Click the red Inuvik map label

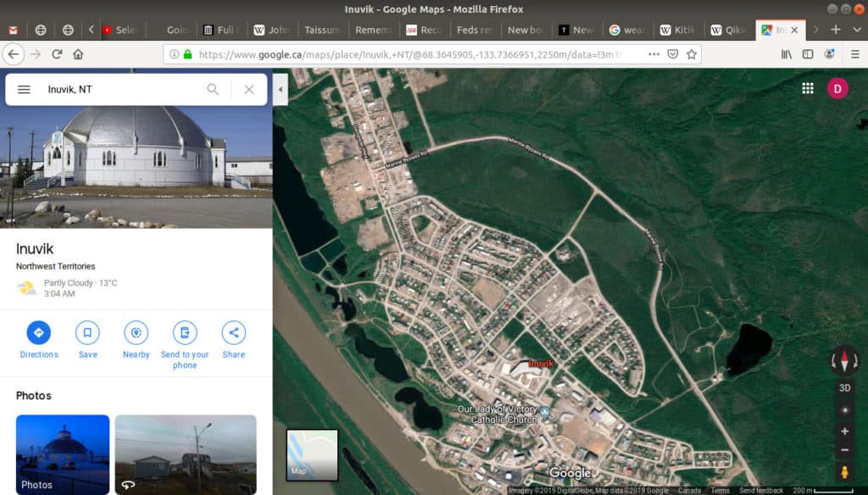[541, 364]
